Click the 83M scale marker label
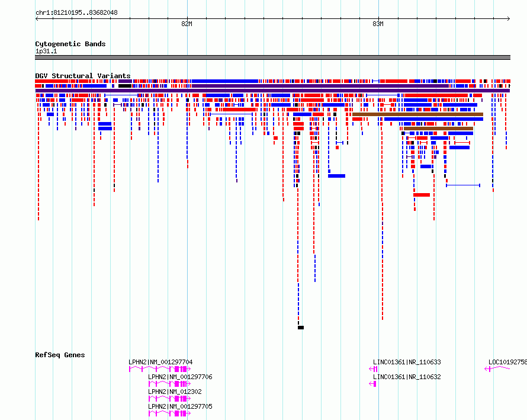This screenshot has height=420, width=527. coord(378,24)
